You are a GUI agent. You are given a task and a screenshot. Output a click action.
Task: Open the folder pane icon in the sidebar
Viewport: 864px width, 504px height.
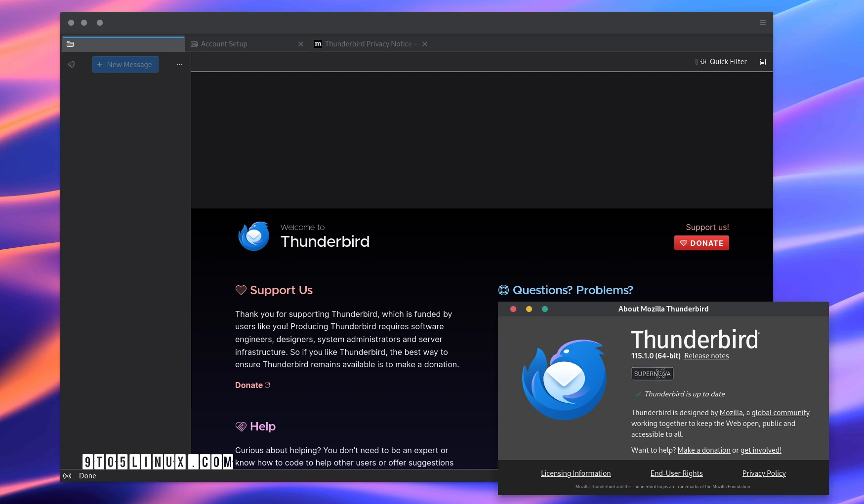pos(70,44)
